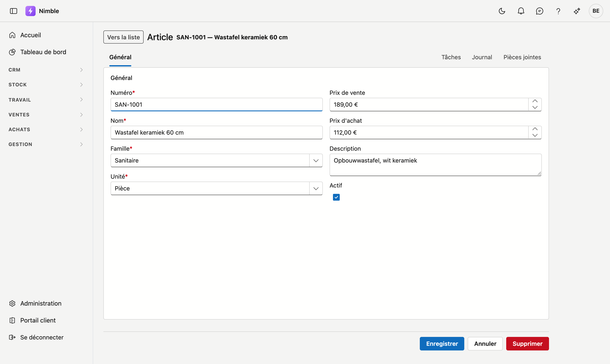The image size is (610, 364).
Task: Click the Vers la liste button
Action: click(x=123, y=37)
